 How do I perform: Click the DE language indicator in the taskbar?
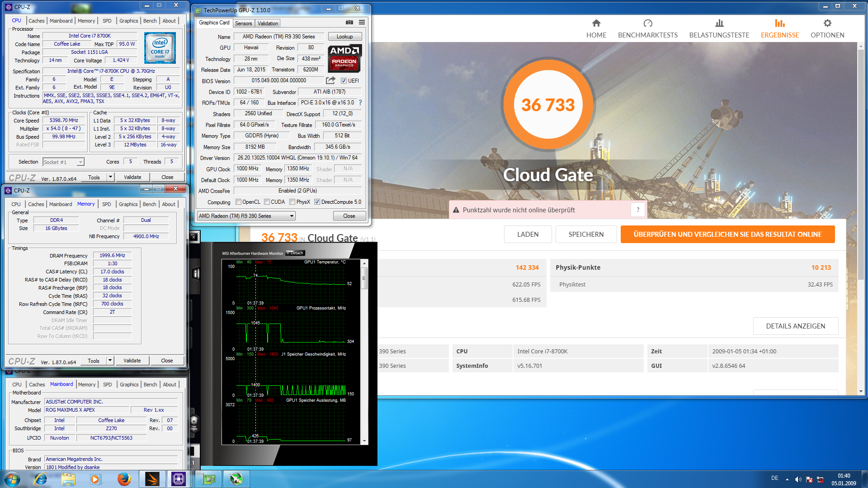click(774, 478)
